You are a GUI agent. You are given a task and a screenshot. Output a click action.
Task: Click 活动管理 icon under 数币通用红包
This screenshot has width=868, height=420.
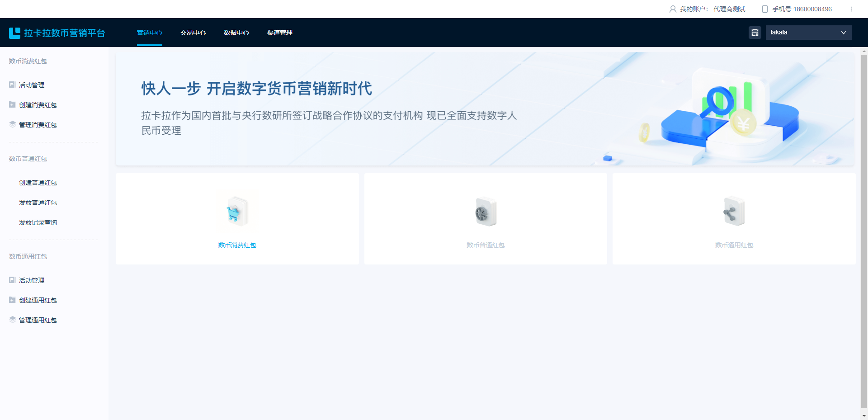[12, 280]
